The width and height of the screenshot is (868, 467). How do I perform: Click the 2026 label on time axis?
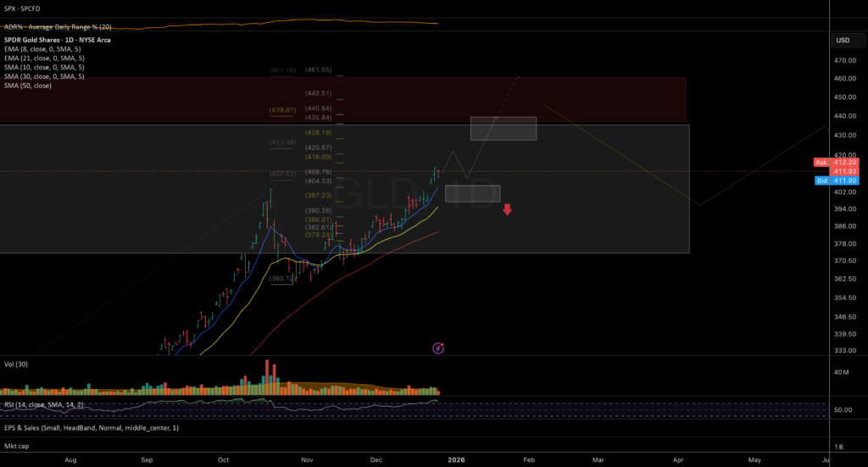tap(456, 460)
